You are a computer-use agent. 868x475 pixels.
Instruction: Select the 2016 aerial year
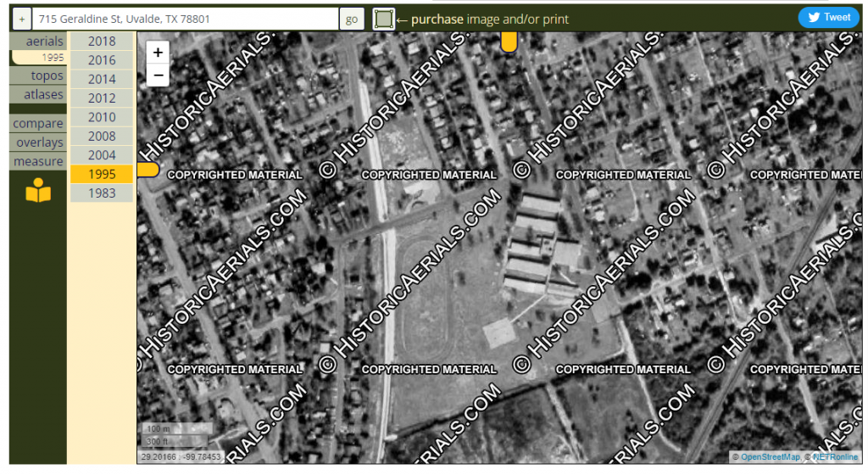click(x=102, y=59)
